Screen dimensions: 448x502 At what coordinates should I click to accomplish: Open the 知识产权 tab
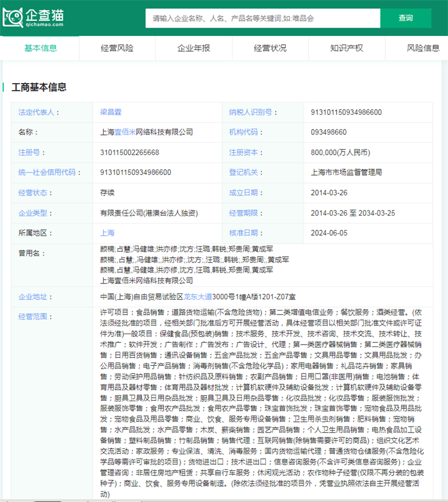pyautogui.click(x=347, y=48)
